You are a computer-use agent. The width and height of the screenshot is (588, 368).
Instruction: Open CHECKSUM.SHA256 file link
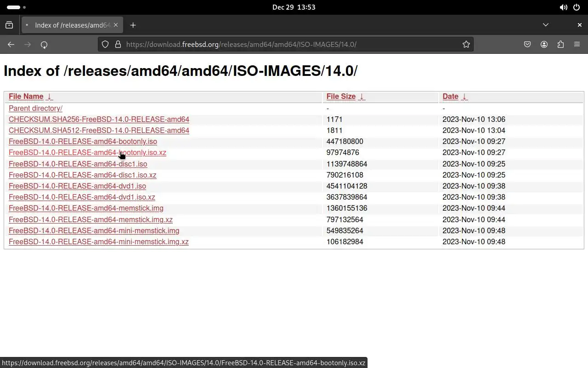click(99, 120)
